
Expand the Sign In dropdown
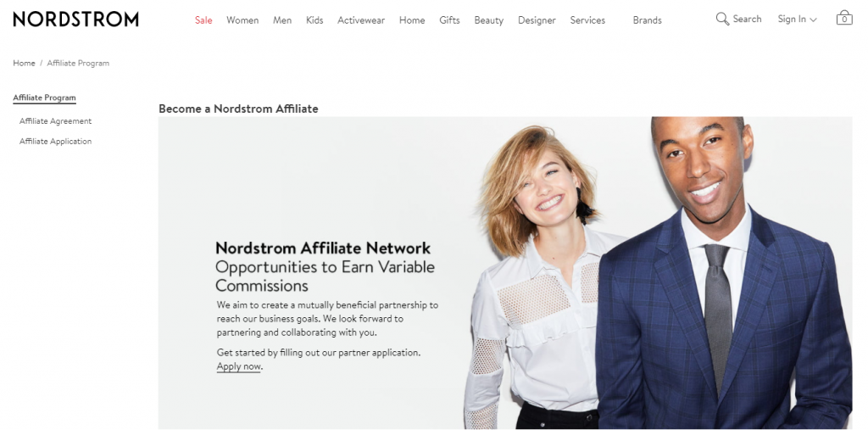[x=797, y=20]
